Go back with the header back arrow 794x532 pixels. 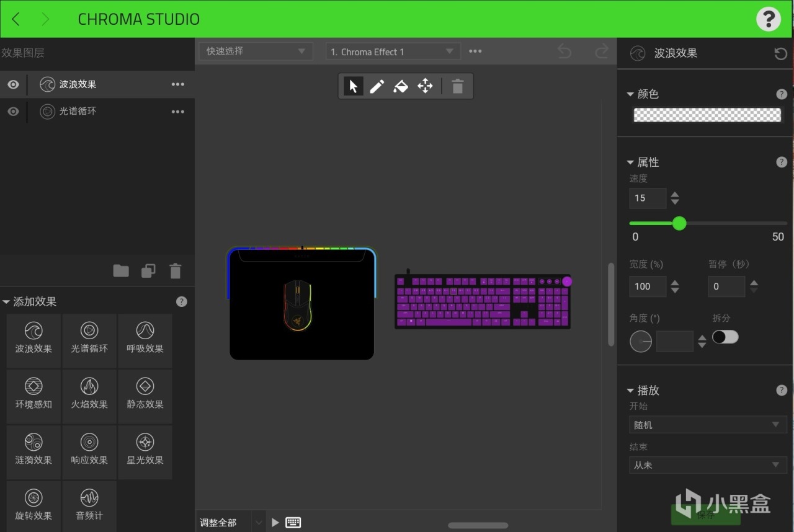[16, 19]
